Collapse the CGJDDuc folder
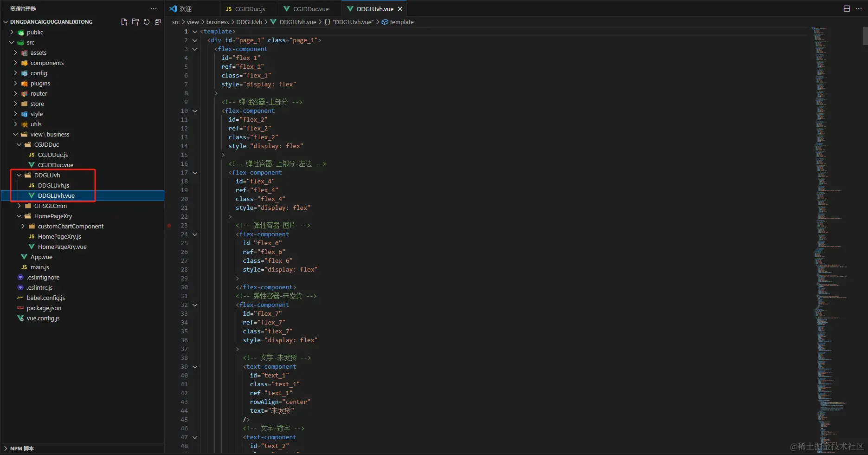 click(x=19, y=144)
